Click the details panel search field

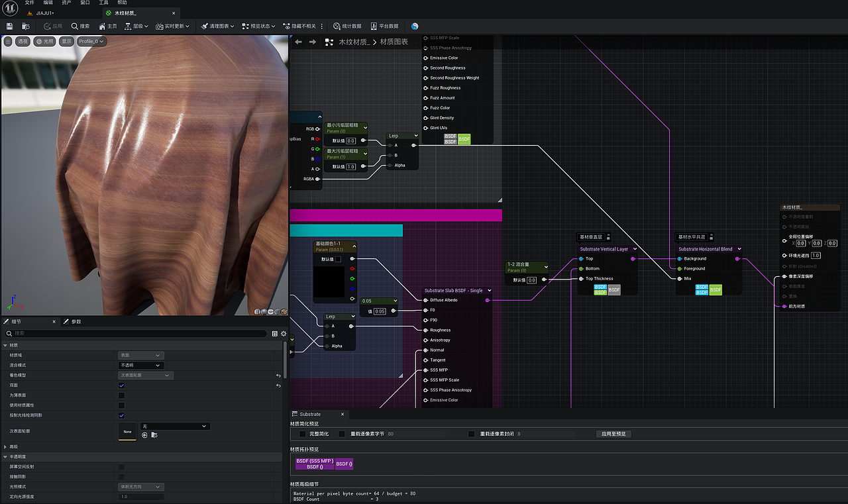(136, 333)
